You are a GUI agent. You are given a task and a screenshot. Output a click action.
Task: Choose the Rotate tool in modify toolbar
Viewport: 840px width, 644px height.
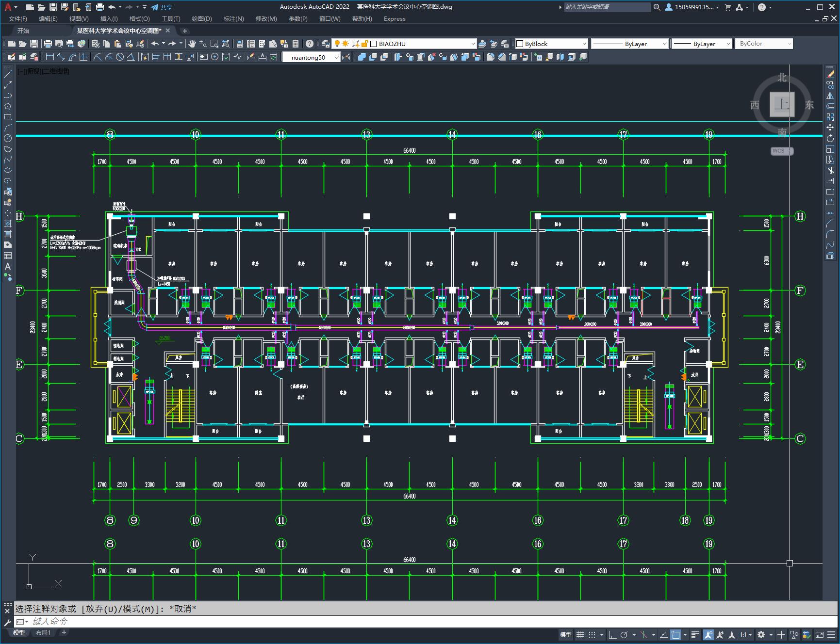tap(830, 138)
